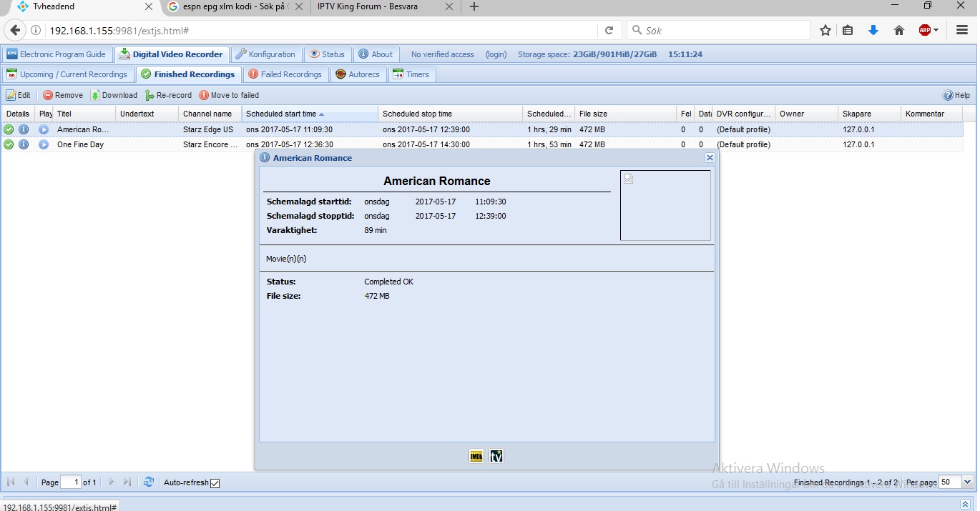Play the One Fine Day recording
This screenshot has height=511, width=980.
coord(44,144)
